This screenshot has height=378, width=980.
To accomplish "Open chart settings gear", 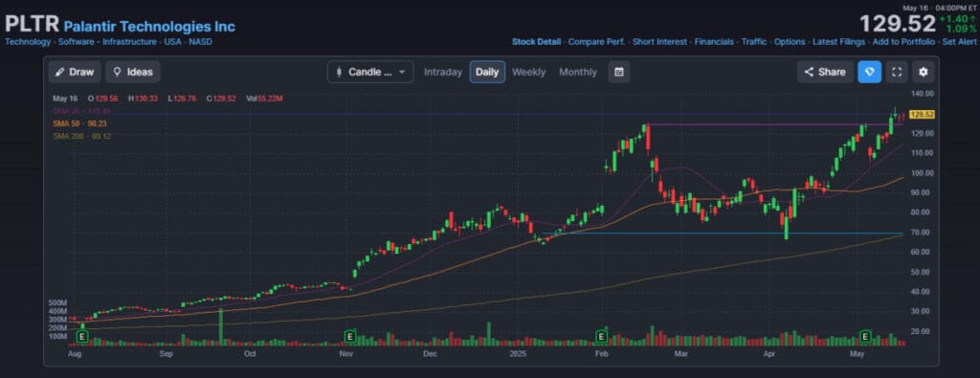I will point(924,72).
